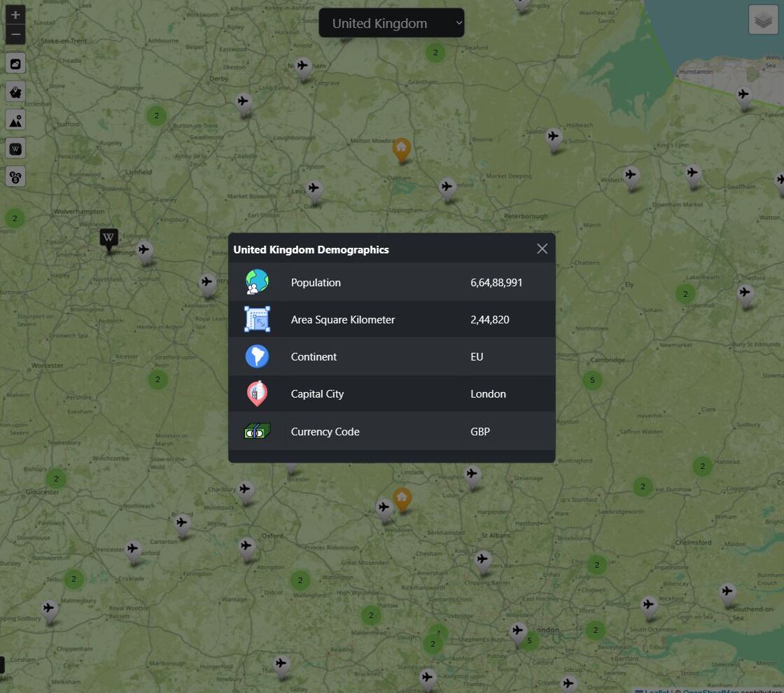Image resolution: width=784 pixels, height=693 pixels.
Task: Select the Population row in demographics
Action: click(x=391, y=282)
